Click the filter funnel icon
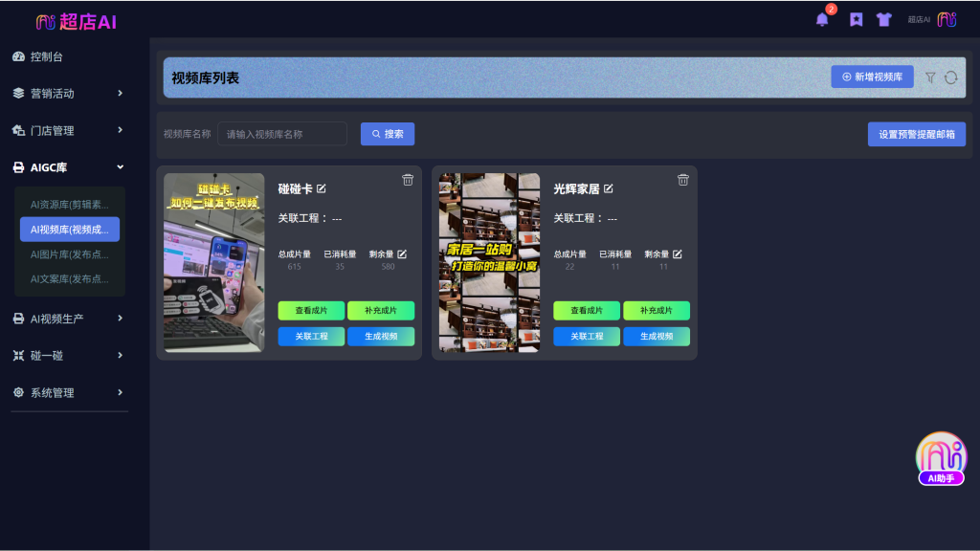 click(x=930, y=77)
